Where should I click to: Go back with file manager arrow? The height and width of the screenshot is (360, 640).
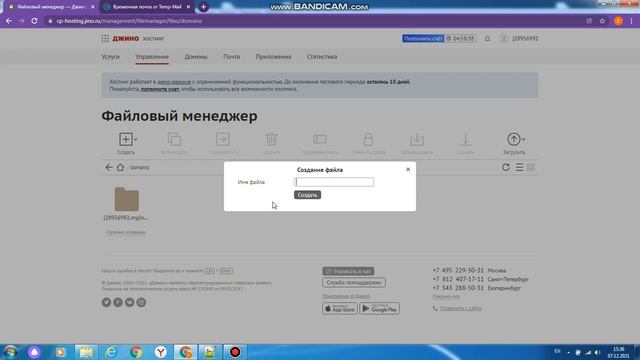[109, 167]
